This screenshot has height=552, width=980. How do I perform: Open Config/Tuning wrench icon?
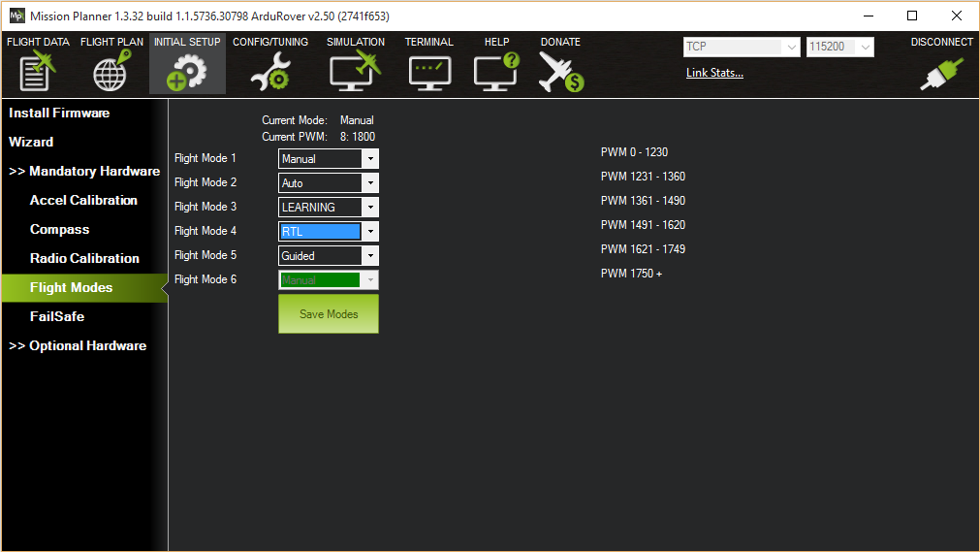(x=269, y=72)
